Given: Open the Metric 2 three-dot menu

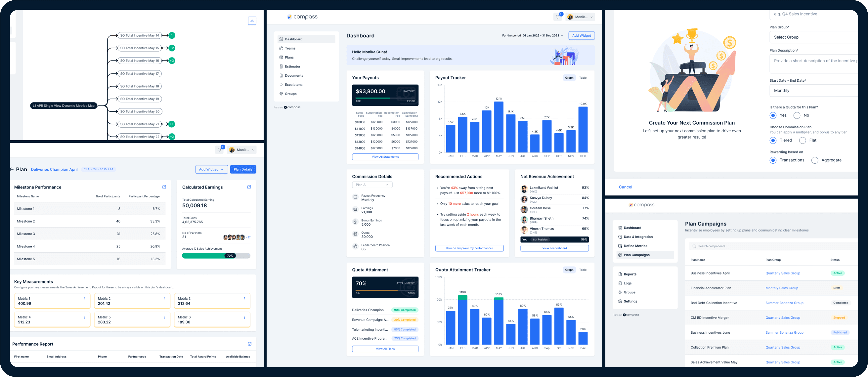Looking at the screenshot, I should click(164, 299).
